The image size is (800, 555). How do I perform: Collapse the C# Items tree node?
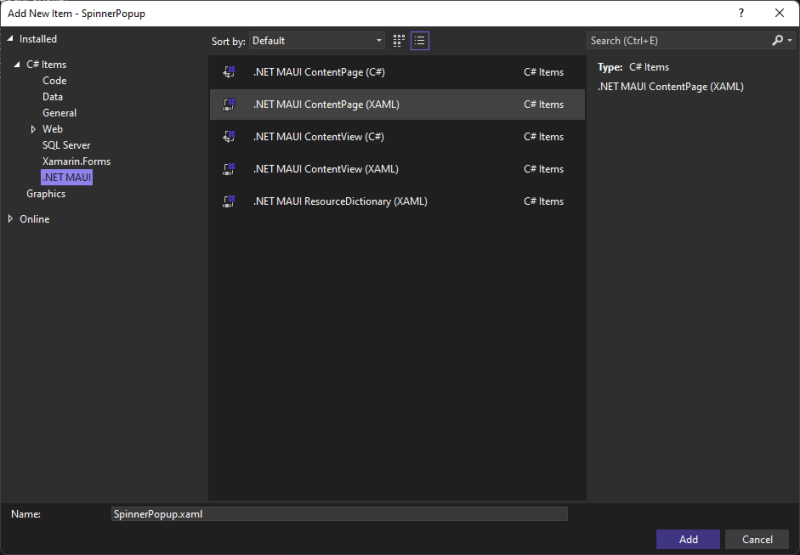(17, 64)
